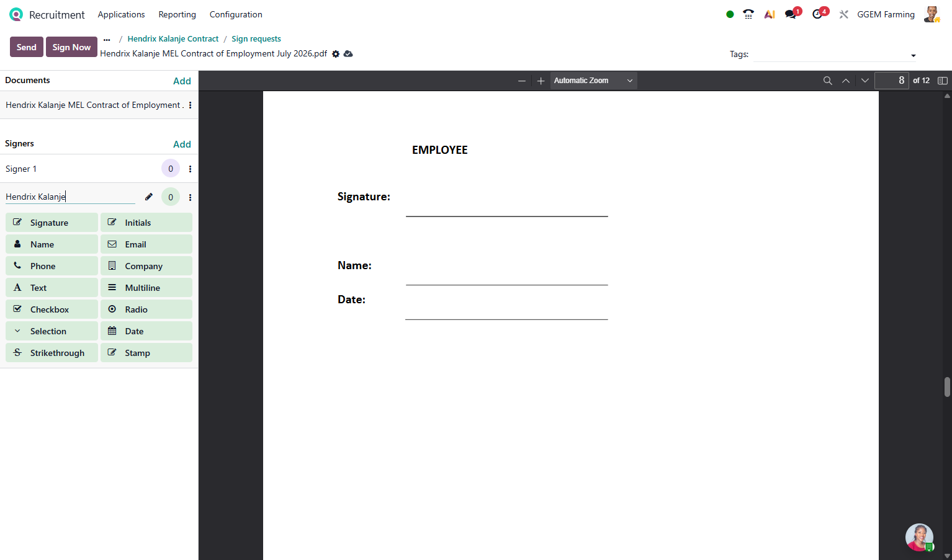Click the Hendrix Kalanje signer name field

pos(70,197)
